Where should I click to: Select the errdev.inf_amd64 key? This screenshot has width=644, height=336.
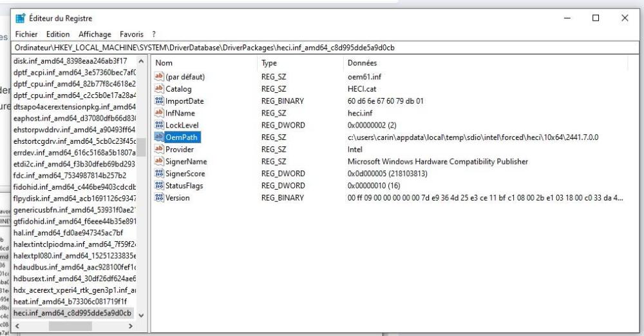74,152
